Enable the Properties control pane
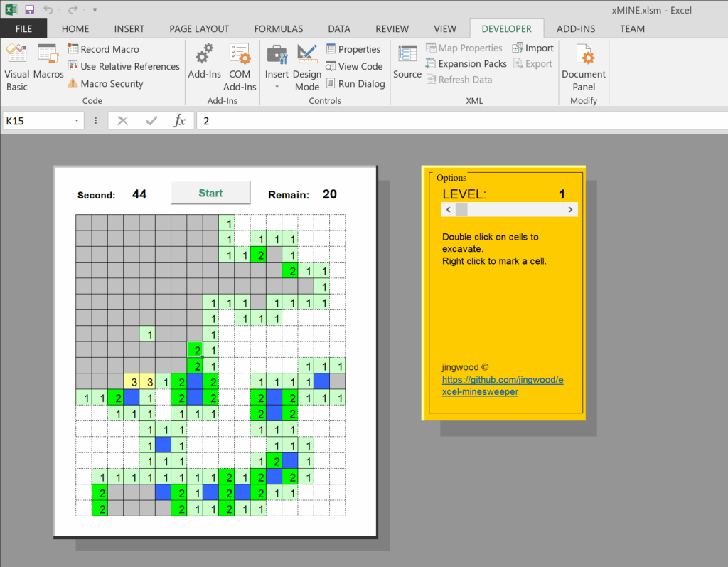Screen dimensions: 728x567 [x=354, y=48]
